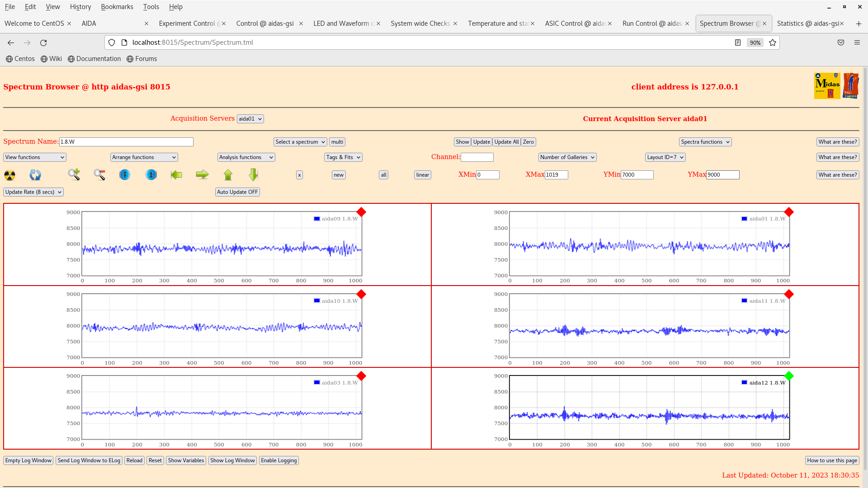Click the Channel input field

pos(477,157)
